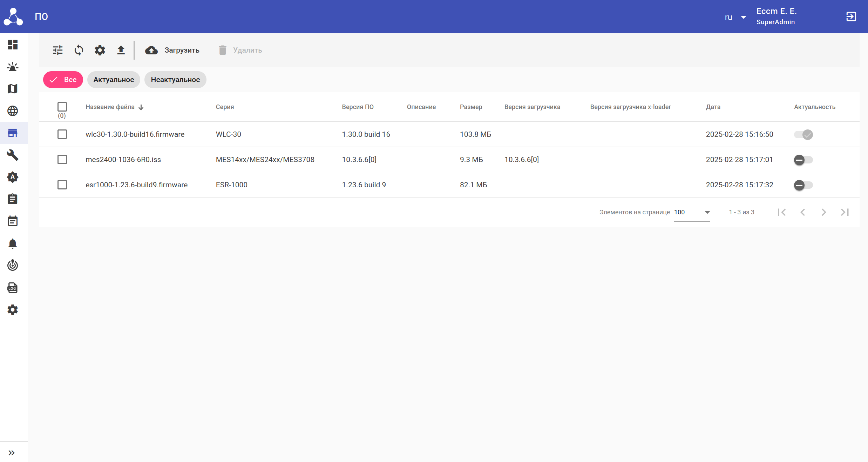Open the items per page dropdown
868x462 pixels.
pyautogui.click(x=692, y=212)
